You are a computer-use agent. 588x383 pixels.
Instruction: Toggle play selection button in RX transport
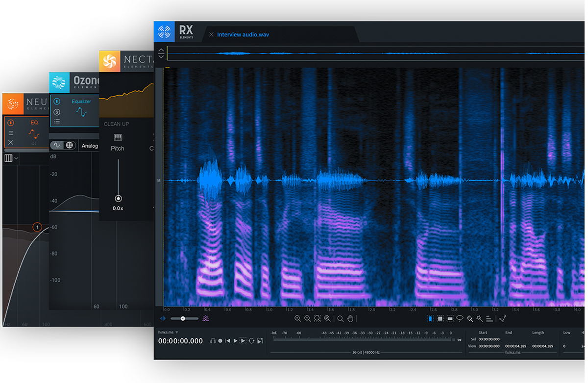243,341
